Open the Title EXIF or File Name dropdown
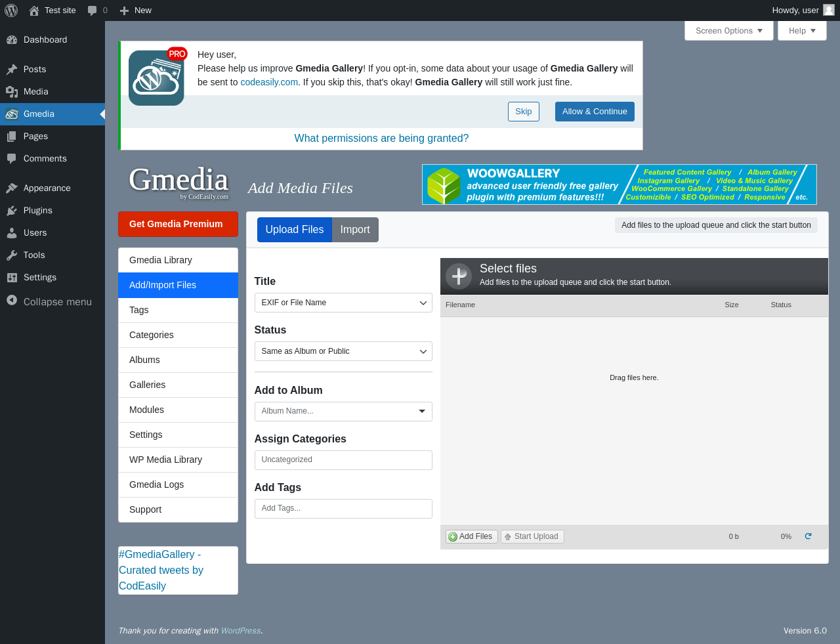Viewport: 840px width, 644px height. click(343, 303)
